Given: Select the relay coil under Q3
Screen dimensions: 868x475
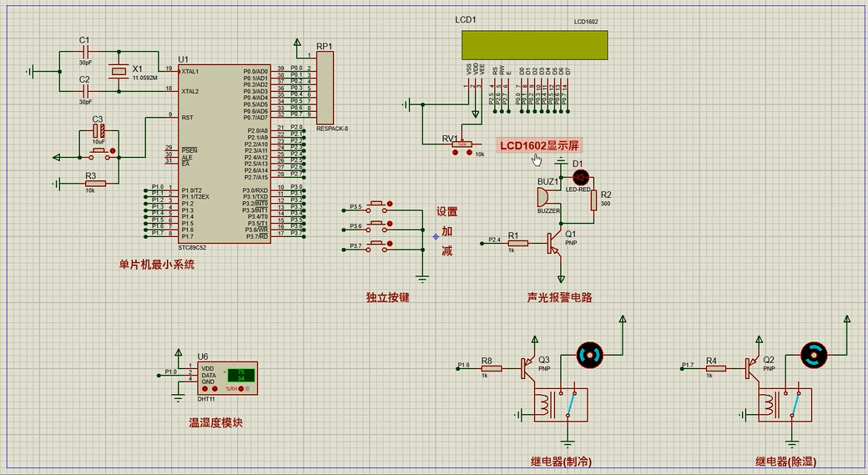Looking at the screenshot, I should click(x=547, y=404).
